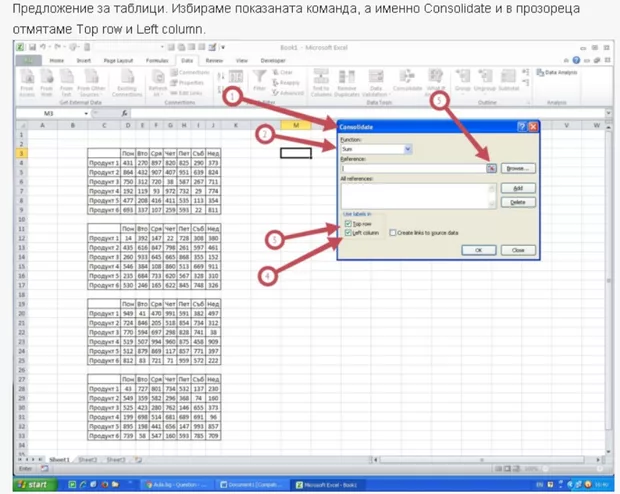Click Refresh All button
This screenshot has width=620, height=494.
158,82
